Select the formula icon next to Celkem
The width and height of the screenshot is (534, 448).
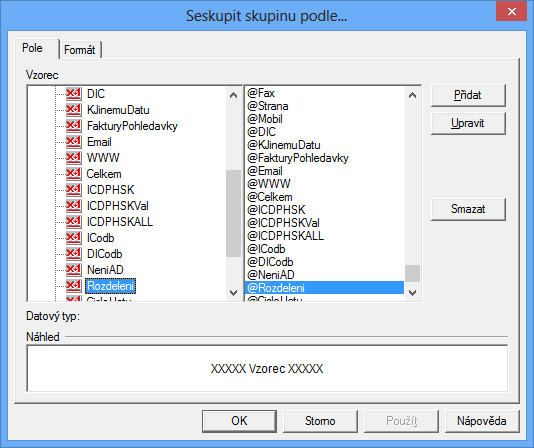73,173
